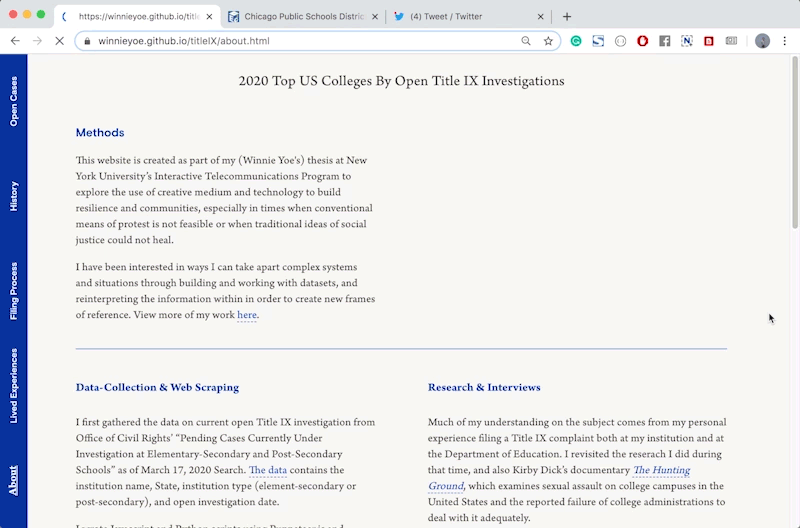This screenshot has height=528, width=800.
Task: Close the Tweet / Twitter tab
Action: (x=540, y=16)
